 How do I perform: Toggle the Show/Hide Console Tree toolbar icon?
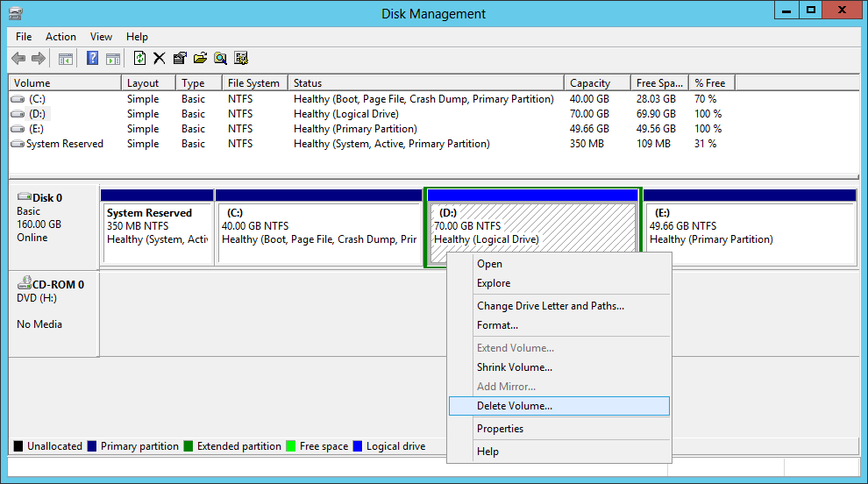tap(66, 58)
